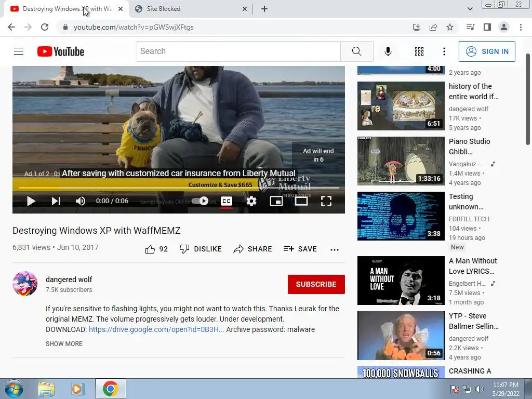Open the Windows Start menu
Image resolution: width=532 pixels, height=399 pixels.
click(14, 389)
